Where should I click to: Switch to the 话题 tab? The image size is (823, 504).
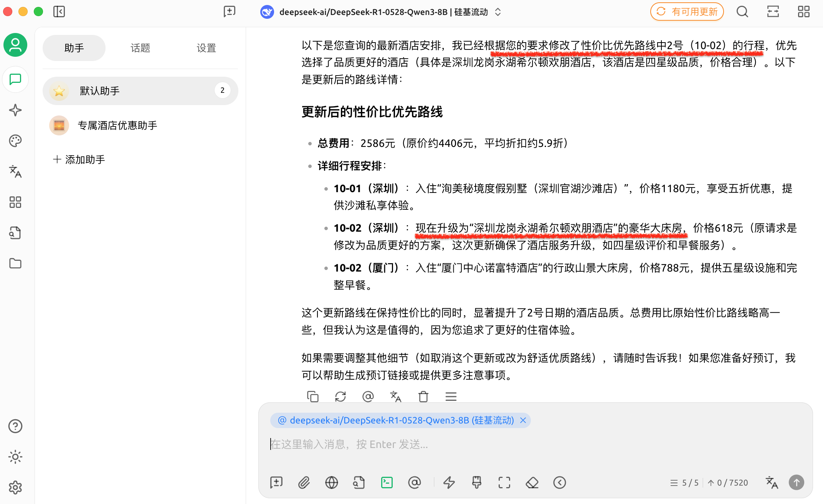[140, 48]
